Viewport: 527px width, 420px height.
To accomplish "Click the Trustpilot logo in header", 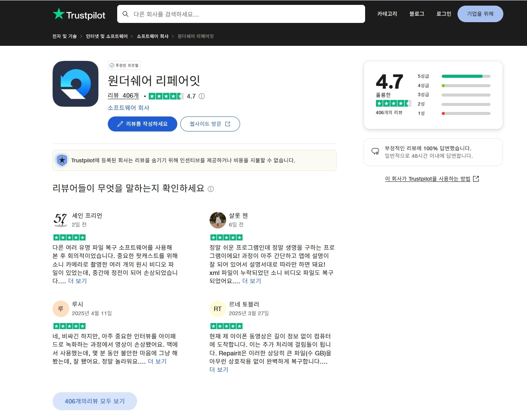I will [x=79, y=14].
